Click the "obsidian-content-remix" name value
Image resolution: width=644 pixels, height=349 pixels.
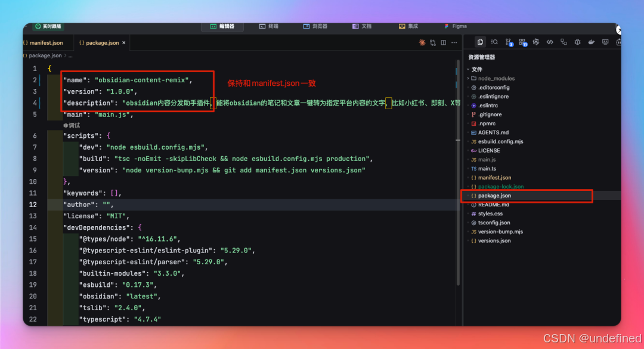coord(142,80)
